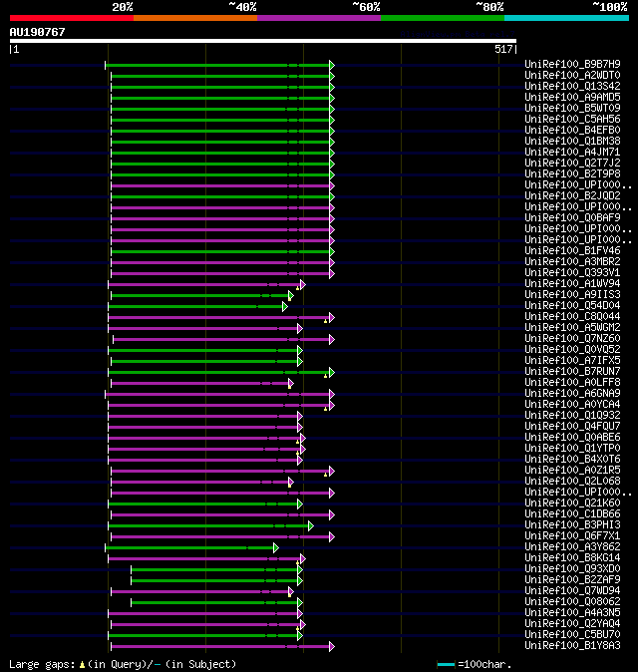Click the Q54D04 alignment end arrowhead
This screenshot has height=672, width=638.
pyautogui.click(x=285, y=306)
